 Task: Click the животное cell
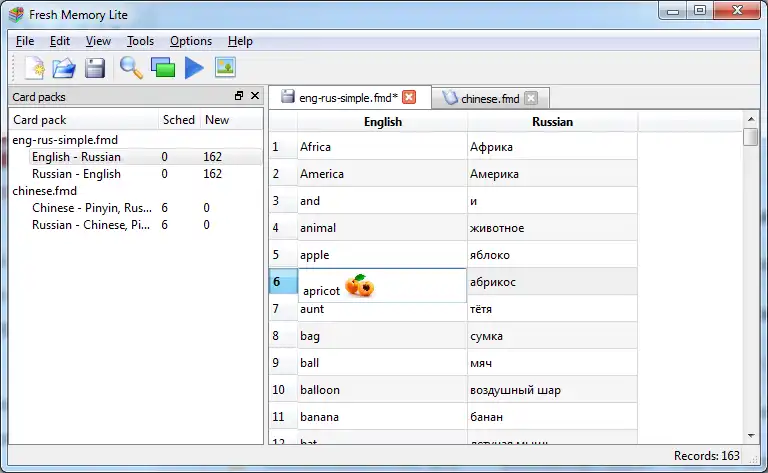pos(552,228)
